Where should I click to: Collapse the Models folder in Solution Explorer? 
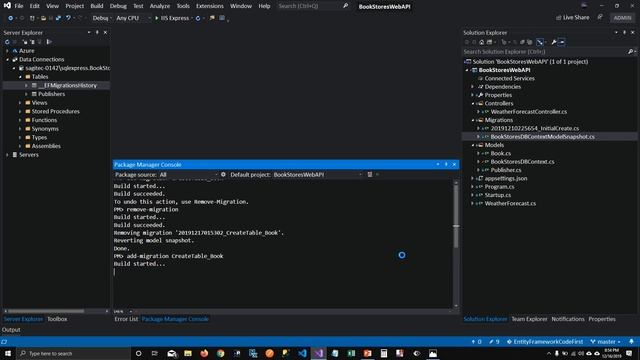(x=473, y=145)
